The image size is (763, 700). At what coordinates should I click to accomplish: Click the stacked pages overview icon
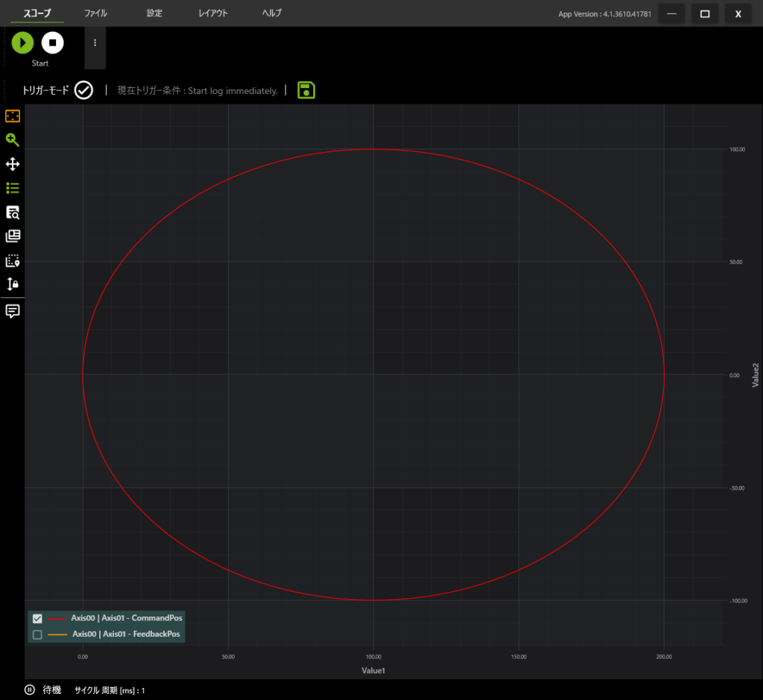tap(13, 236)
